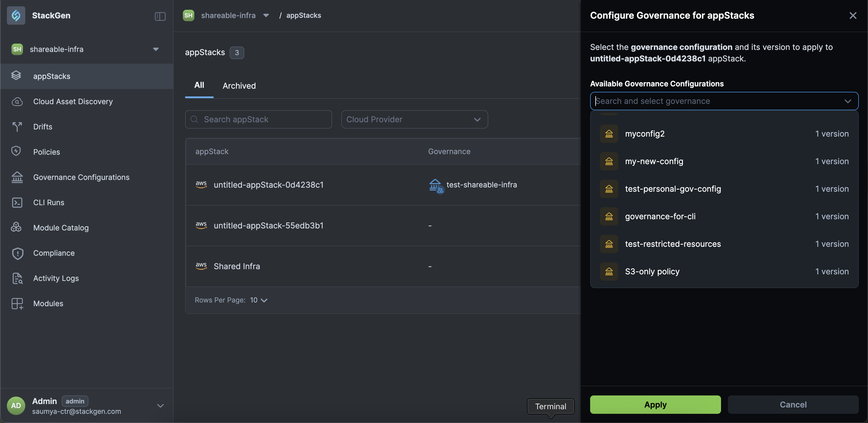The image size is (868, 423).
Task: Switch to the All tab
Action: click(199, 85)
